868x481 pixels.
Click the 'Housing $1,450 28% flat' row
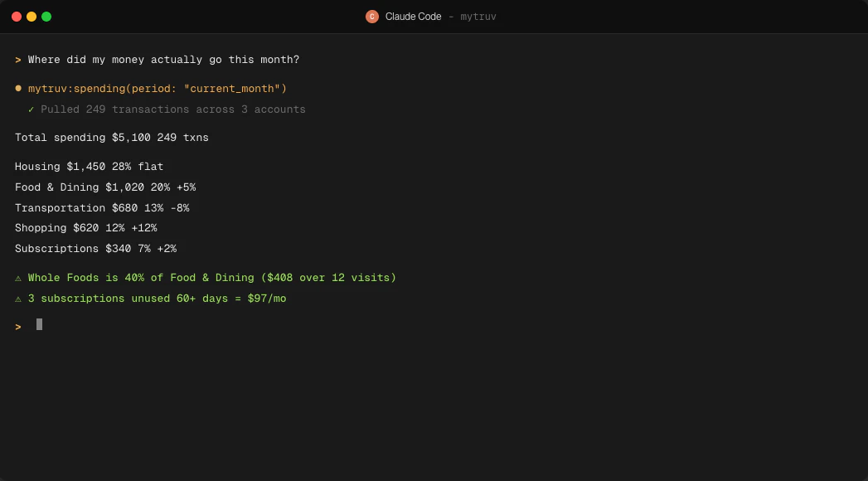click(90, 167)
